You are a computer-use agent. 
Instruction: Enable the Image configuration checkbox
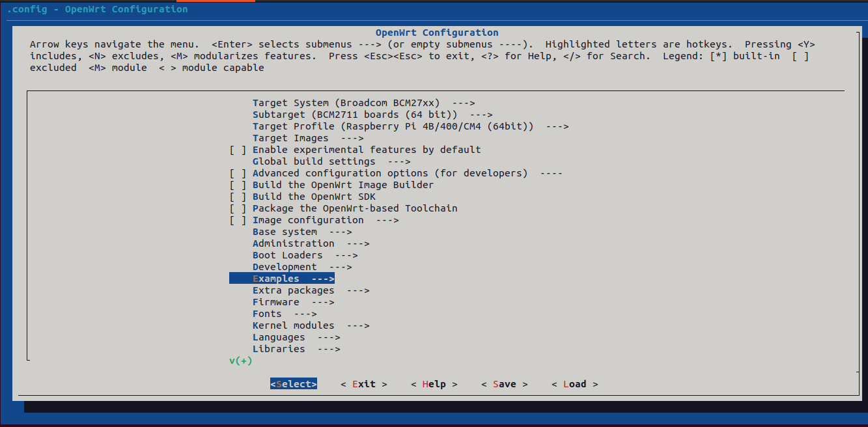point(238,220)
